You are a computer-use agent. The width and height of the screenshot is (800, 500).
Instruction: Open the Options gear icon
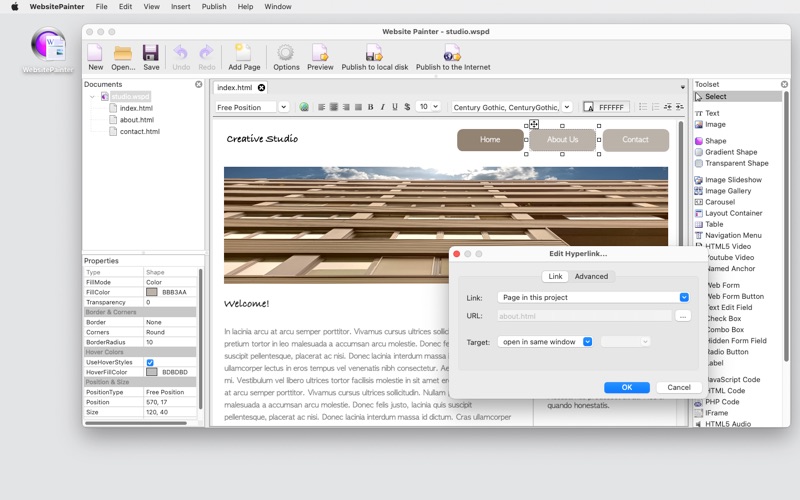click(286, 53)
